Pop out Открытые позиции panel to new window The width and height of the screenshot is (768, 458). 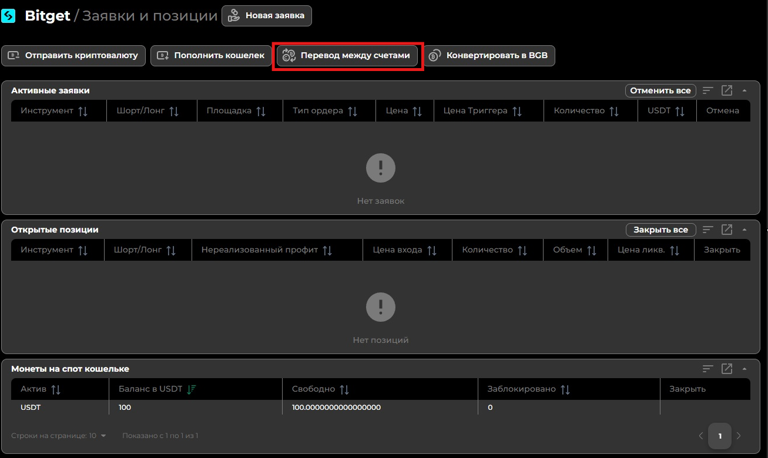click(x=727, y=230)
